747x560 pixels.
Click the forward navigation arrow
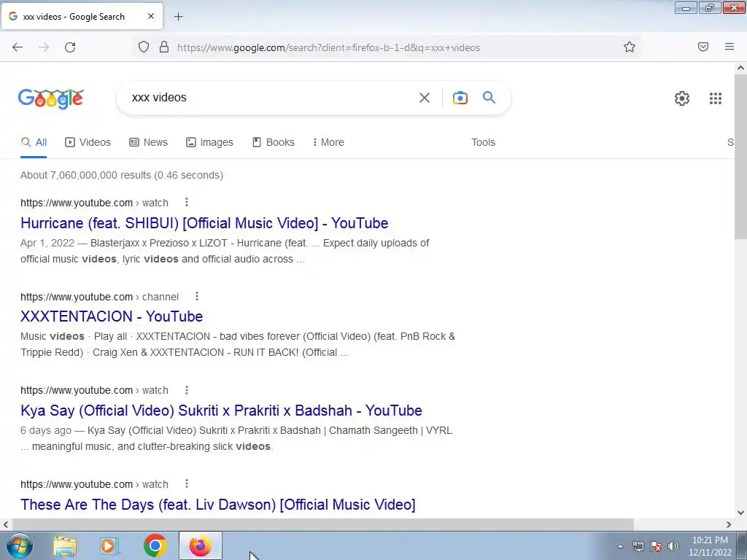pyautogui.click(x=44, y=47)
